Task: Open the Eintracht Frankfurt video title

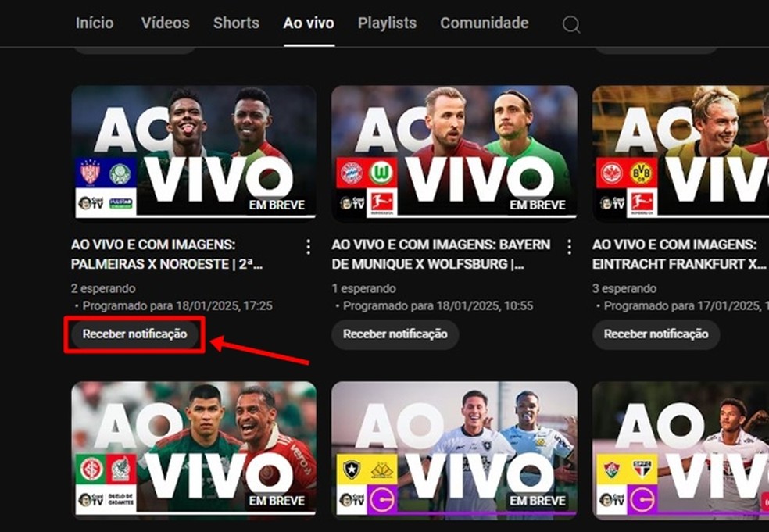Action: [676, 252]
